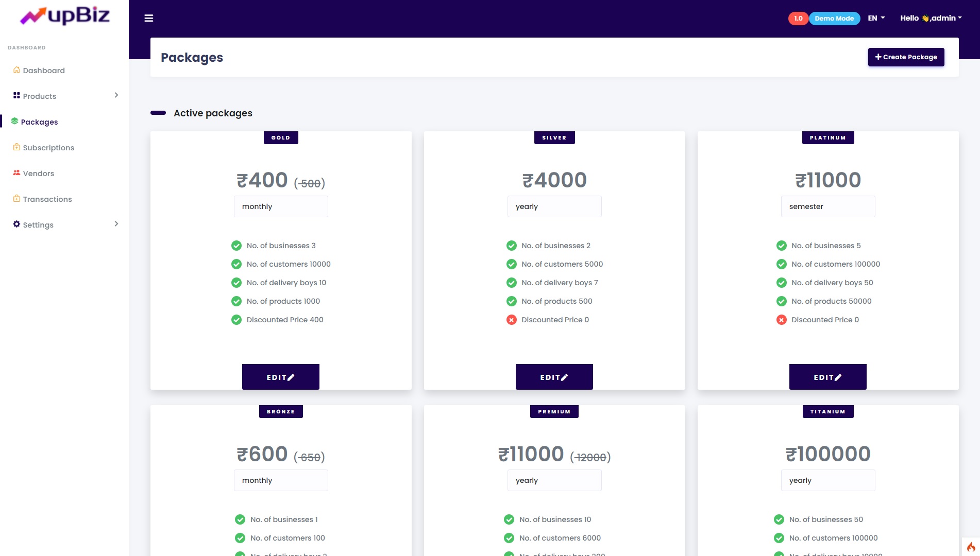
Task: Click the hamburger menu icon
Action: click(x=149, y=19)
